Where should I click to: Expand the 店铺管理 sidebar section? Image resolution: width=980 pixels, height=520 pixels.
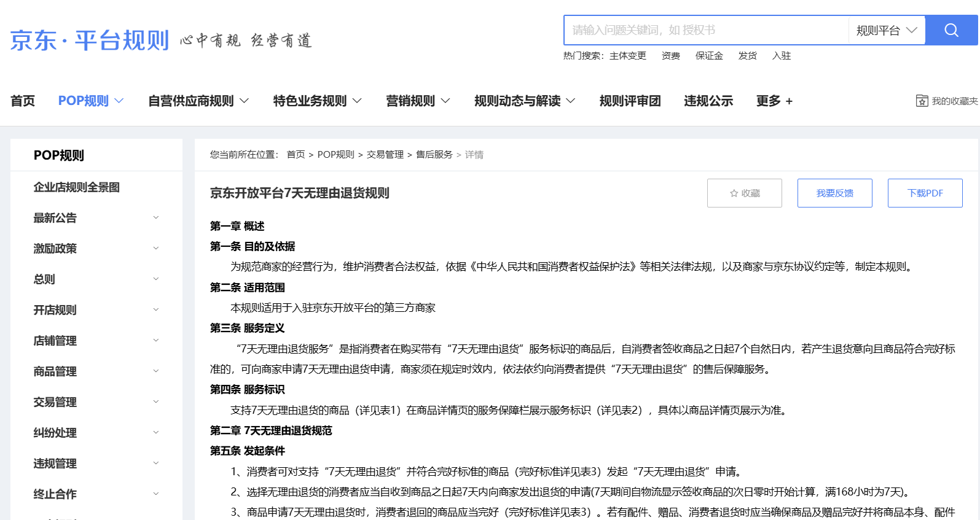[x=156, y=340]
